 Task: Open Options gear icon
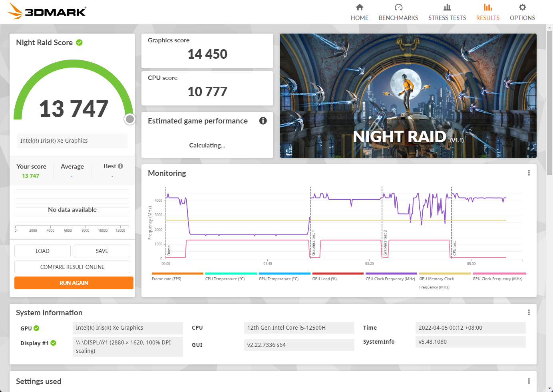522,8
